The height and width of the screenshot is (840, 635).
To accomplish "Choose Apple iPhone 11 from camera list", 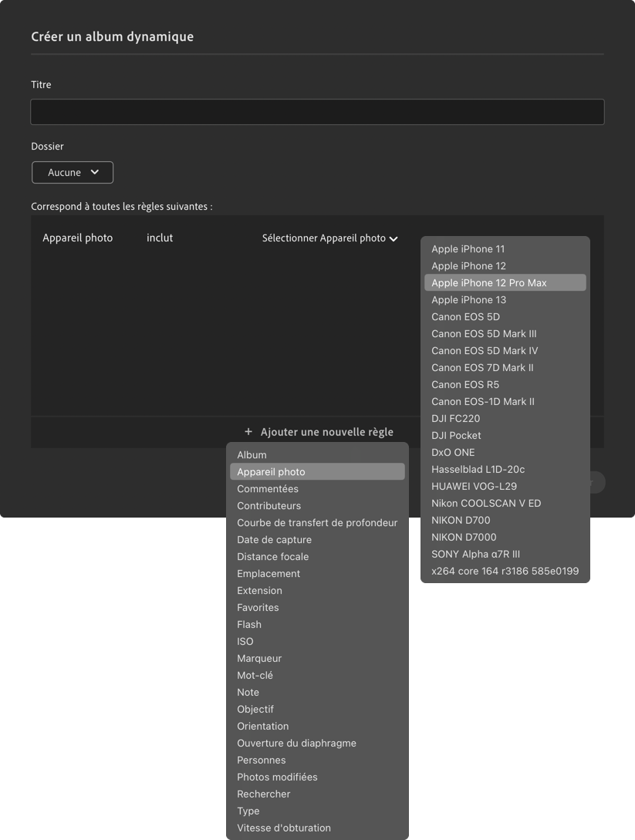I will [505, 249].
